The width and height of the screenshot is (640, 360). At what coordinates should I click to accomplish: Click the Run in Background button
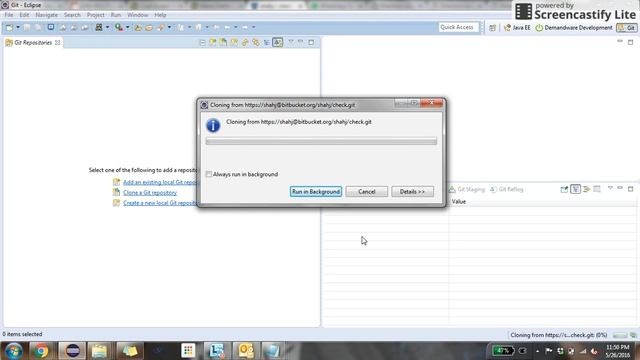pos(316,191)
